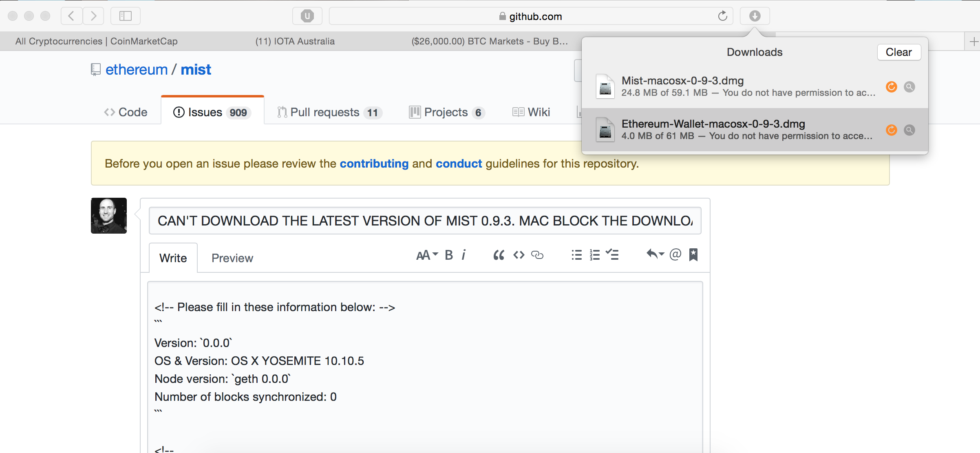Go back with Safari back arrow
Viewport: 980px width, 453px height.
point(71,16)
